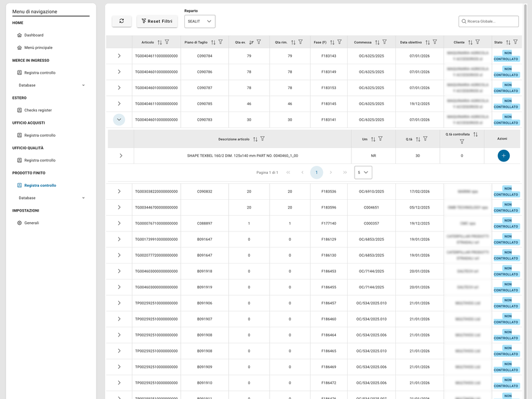Image resolution: width=532 pixels, height=399 pixels.
Task: Open the rows-per-page dropdown showing 5
Action: tap(363, 173)
